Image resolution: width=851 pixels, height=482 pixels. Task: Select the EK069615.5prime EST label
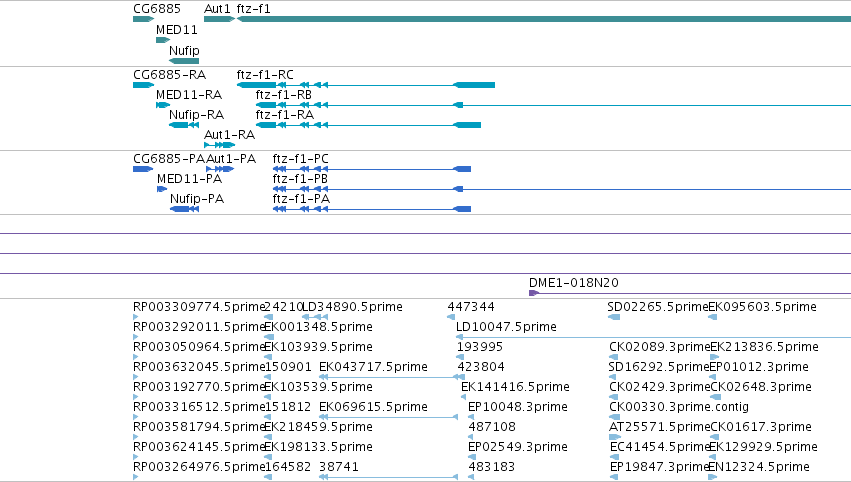tap(373, 408)
